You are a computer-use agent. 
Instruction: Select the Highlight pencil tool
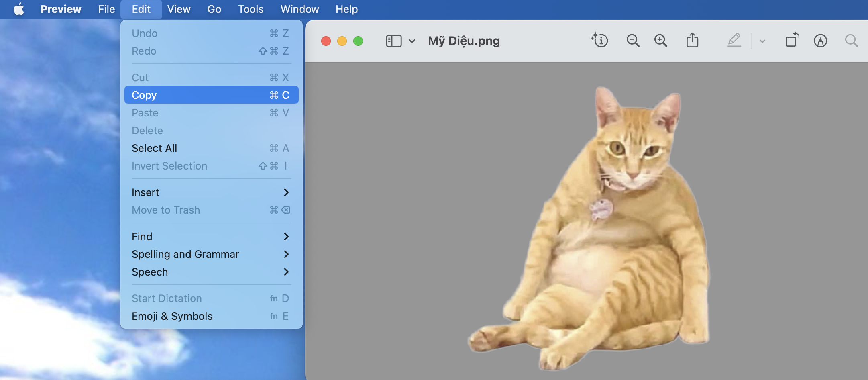click(734, 41)
